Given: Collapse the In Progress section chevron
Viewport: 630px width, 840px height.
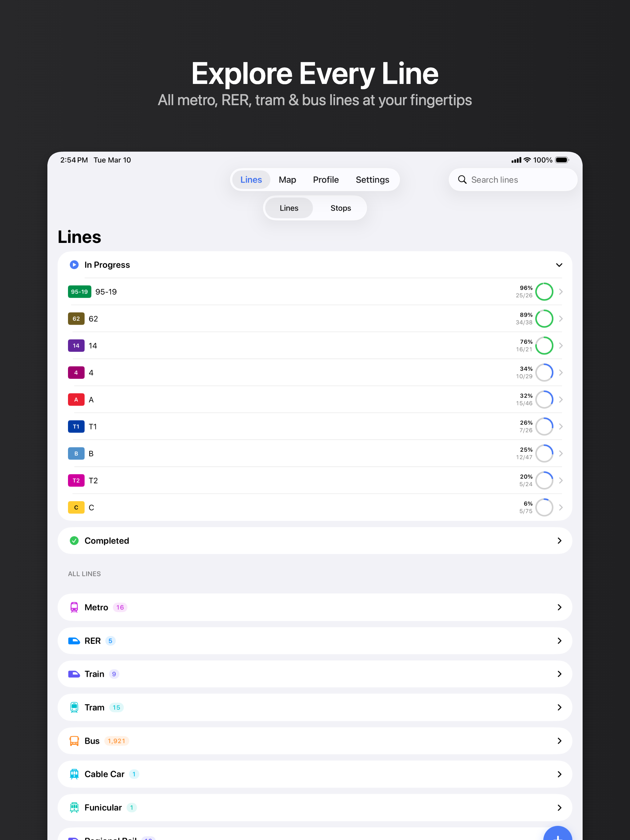Looking at the screenshot, I should [559, 265].
